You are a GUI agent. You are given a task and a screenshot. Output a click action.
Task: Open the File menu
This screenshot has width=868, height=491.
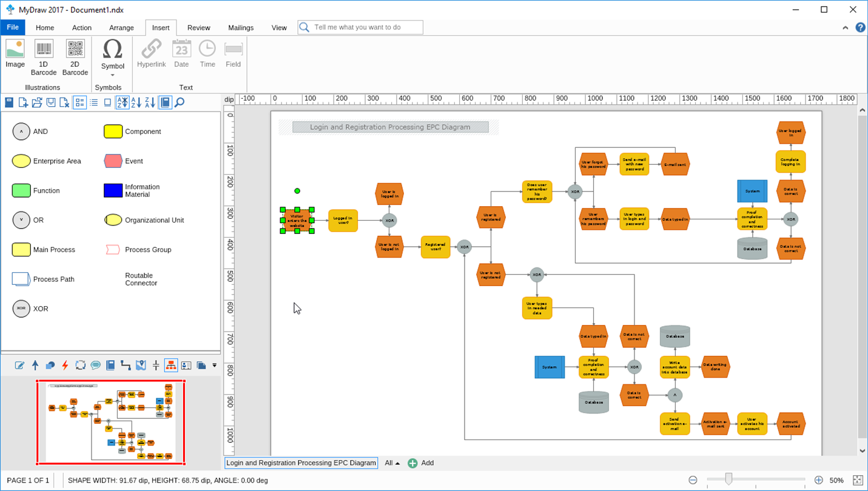pyautogui.click(x=13, y=27)
